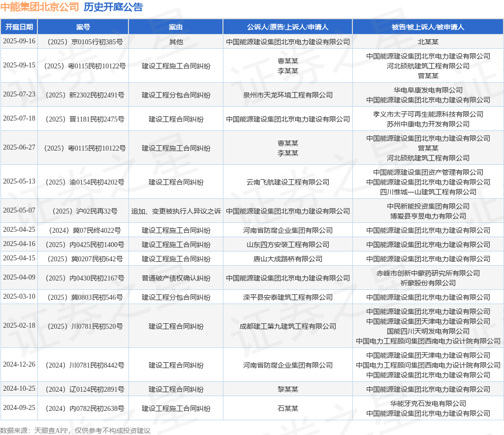Click defendant 博爱县亨昱电力有限公司

click(428, 216)
